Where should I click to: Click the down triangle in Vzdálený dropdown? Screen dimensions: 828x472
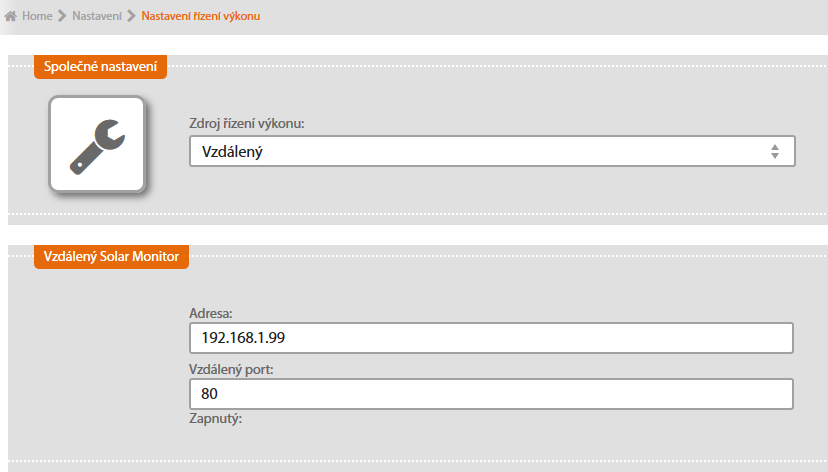[774, 156]
